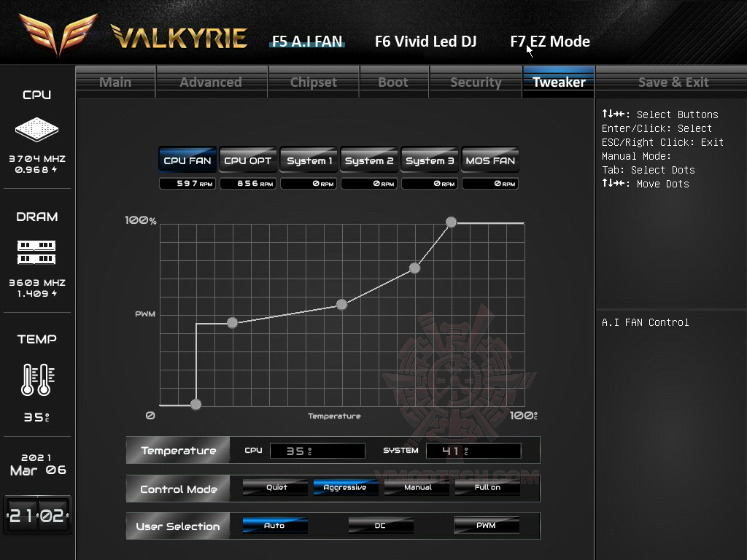The width and height of the screenshot is (747, 560).
Task: Open the Security tab
Action: coord(476,82)
